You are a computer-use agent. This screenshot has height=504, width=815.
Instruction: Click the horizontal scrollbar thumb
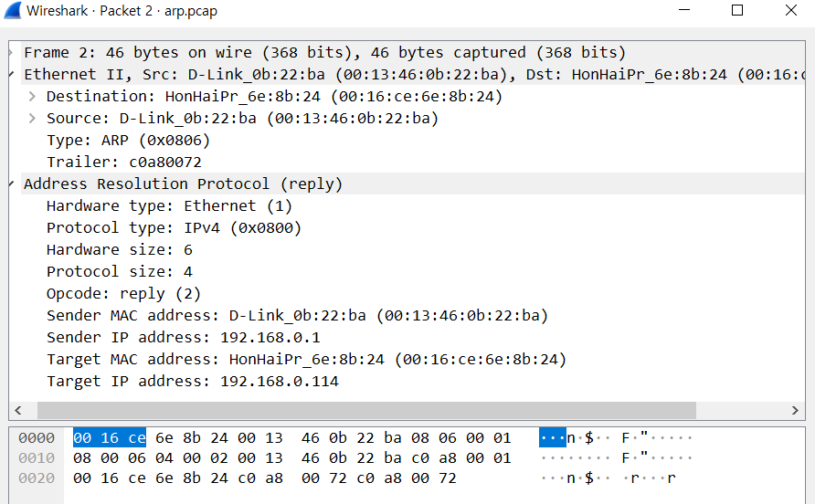coord(366,411)
